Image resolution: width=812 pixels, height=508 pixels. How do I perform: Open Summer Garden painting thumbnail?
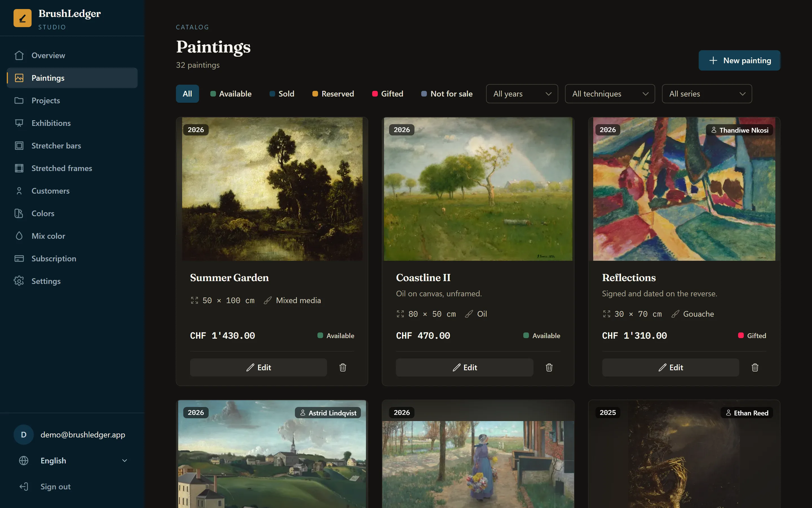pyautogui.click(x=272, y=189)
